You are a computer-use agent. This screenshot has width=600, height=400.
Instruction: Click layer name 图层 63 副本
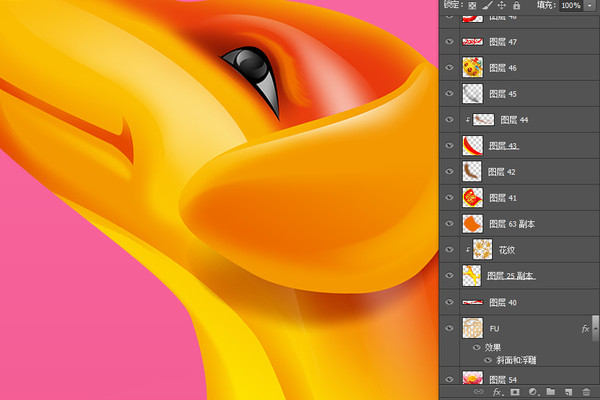pos(512,224)
